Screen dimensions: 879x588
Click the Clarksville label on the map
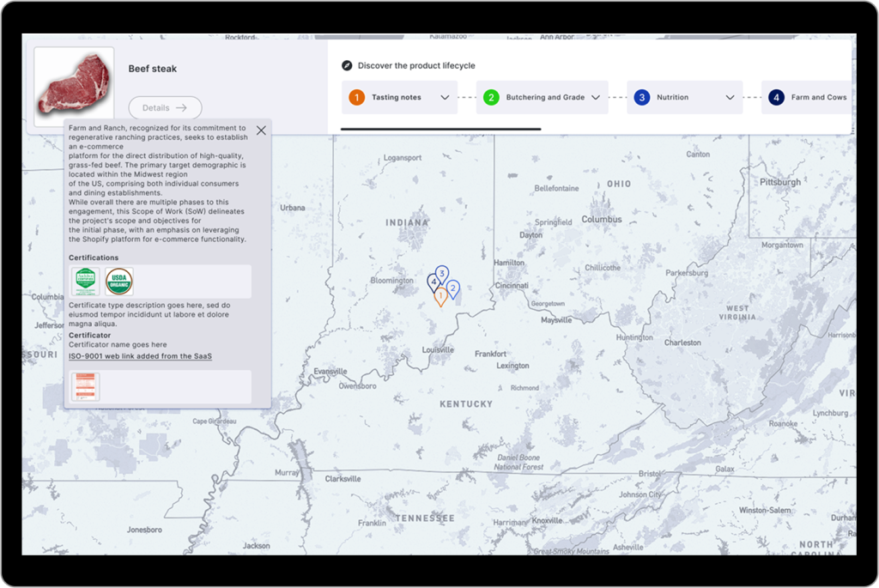click(x=343, y=479)
